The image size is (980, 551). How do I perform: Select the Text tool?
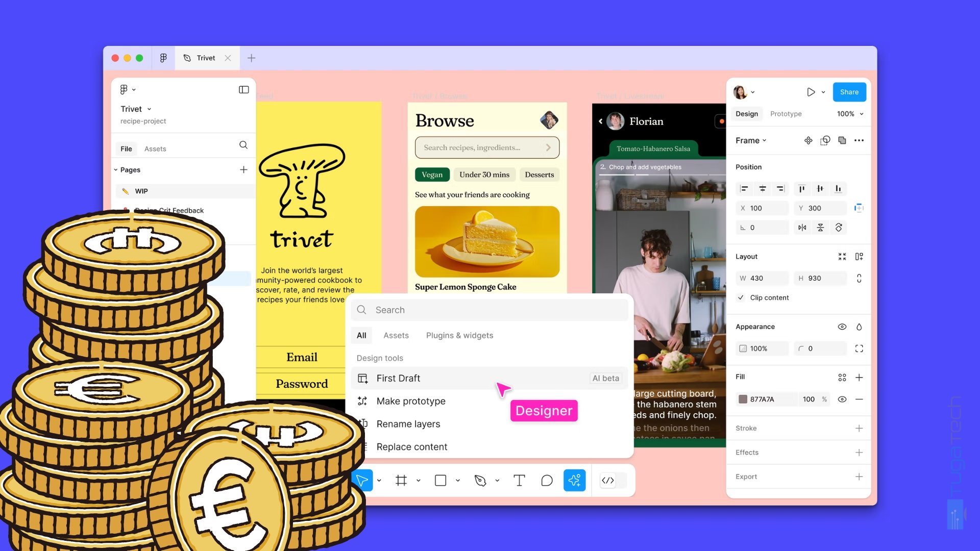coord(519,481)
